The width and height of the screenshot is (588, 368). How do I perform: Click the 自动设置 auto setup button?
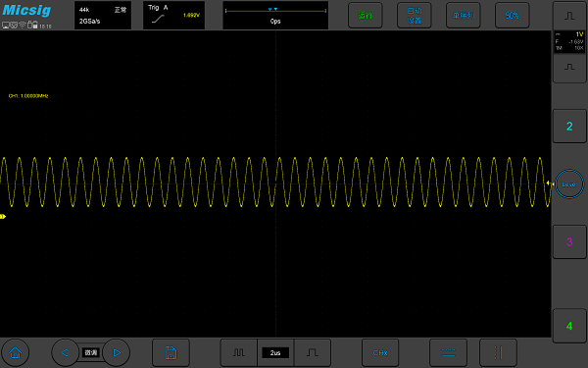click(415, 16)
